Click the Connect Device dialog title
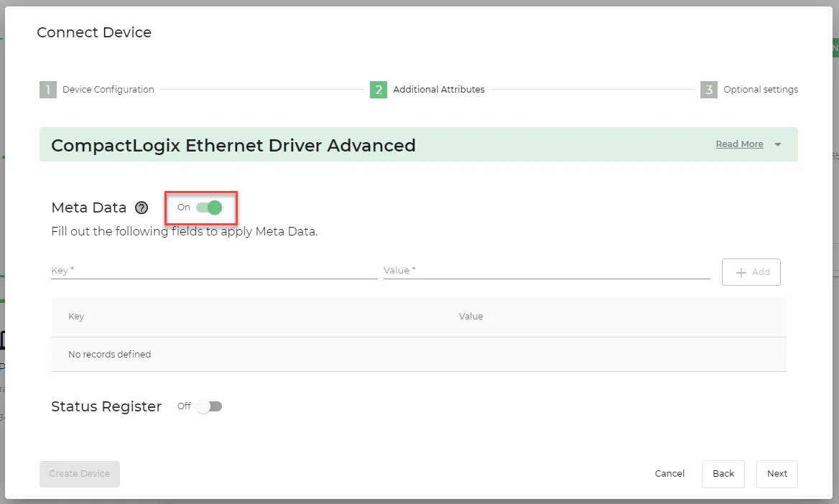The height and width of the screenshot is (504, 839). (x=94, y=32)
